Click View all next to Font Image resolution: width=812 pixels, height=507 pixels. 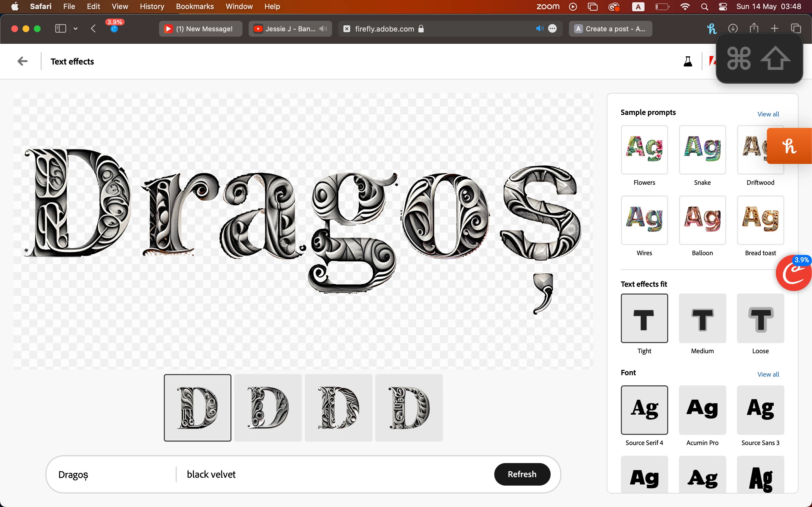click(x=768, y=375)
